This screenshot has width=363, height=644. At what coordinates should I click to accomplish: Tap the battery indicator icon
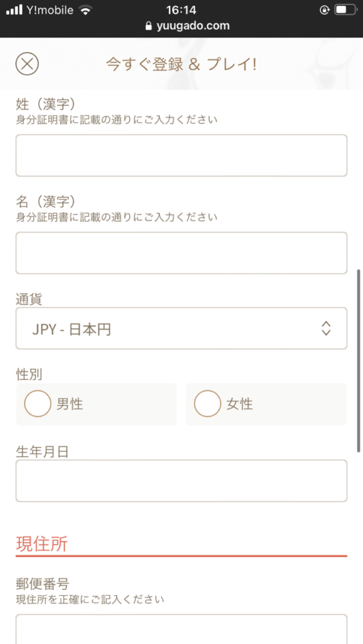tap(345, 10)
